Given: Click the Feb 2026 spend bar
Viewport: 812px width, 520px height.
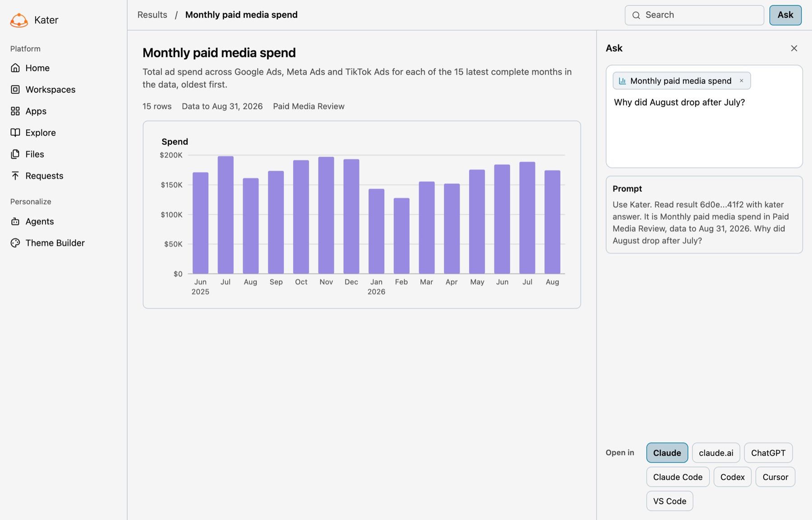Looking at the screenshot, I should click(401, 236).
